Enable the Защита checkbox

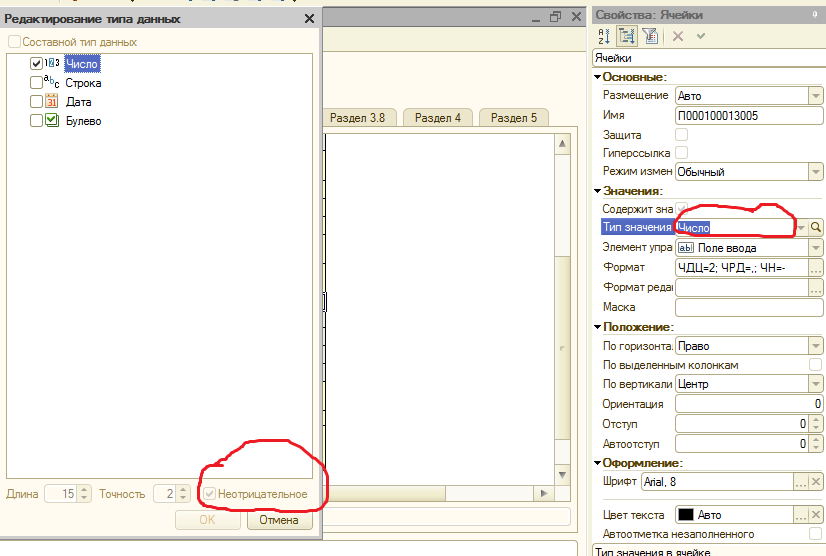coord(682,134)
